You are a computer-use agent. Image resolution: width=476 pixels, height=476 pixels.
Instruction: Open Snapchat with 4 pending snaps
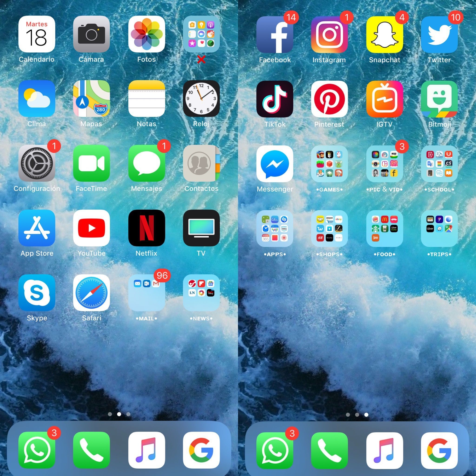pyautogui.click(x=384, y=38)
